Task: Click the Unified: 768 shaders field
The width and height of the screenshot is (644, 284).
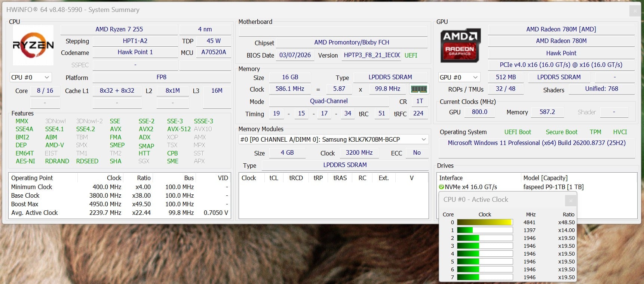Action: point(601,89)
